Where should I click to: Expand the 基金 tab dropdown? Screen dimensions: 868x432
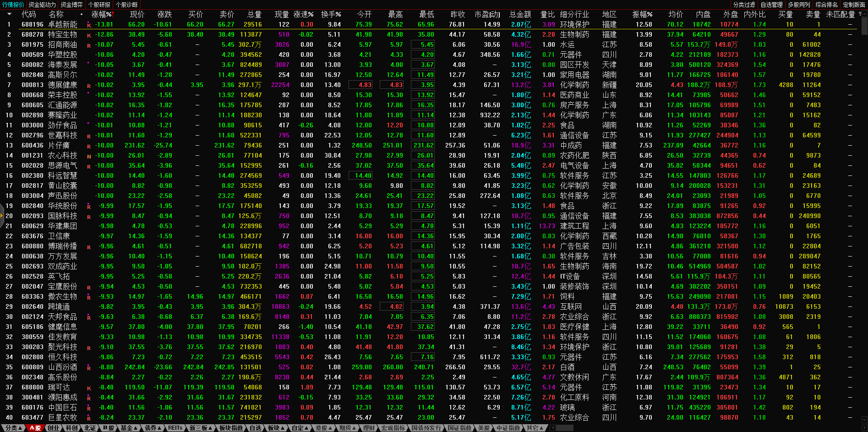pyautogui.click(x=130, y=428)
